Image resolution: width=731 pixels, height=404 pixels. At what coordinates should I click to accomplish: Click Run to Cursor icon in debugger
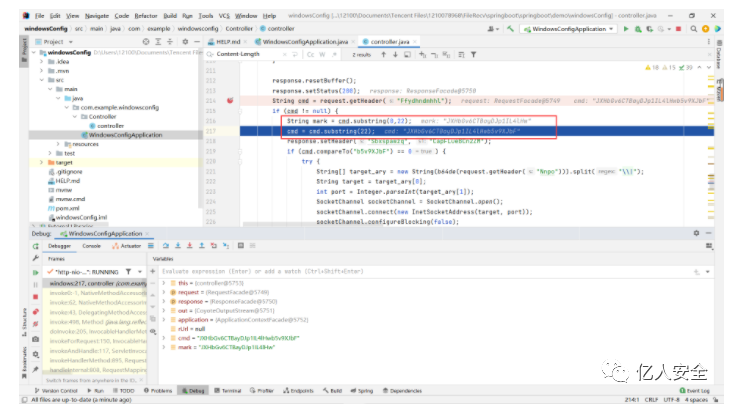coord(226,246)
